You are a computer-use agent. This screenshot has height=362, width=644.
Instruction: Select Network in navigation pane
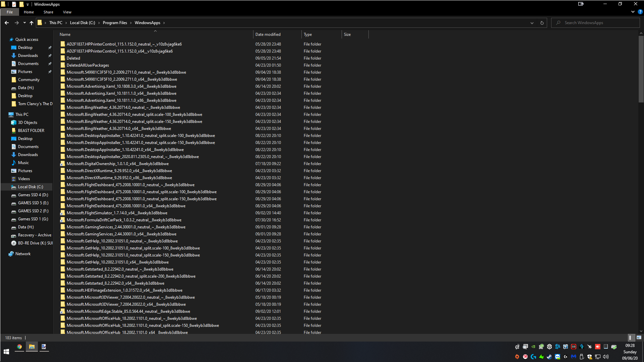point(23,254)
